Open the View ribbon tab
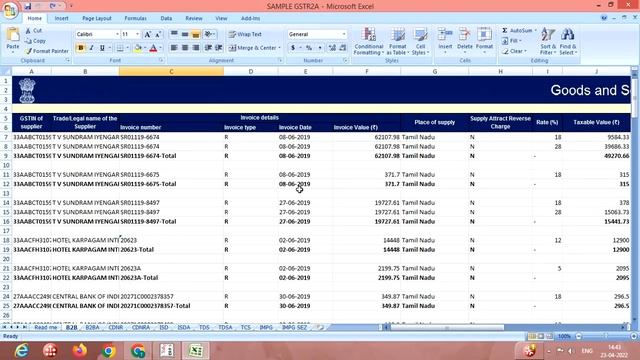This screenshot has height=360, width=640. pos(221,18)
